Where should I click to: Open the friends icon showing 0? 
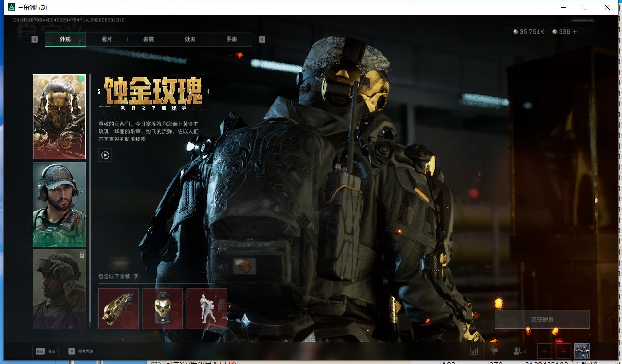pos(519,352)
